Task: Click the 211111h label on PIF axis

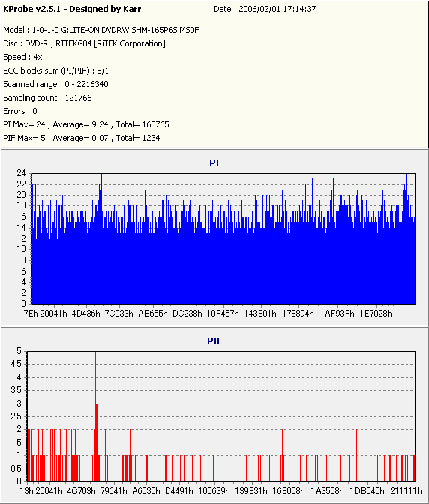Action: click(406, 491)
